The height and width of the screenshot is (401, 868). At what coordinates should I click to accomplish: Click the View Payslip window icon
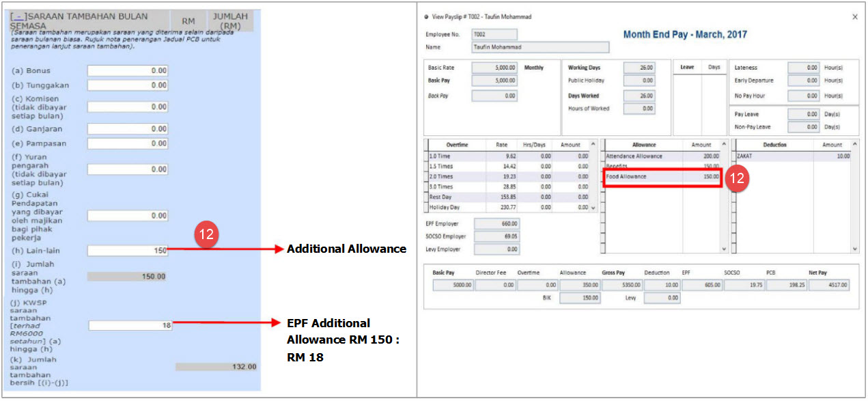pyautogui.click(x=427, y=17)
